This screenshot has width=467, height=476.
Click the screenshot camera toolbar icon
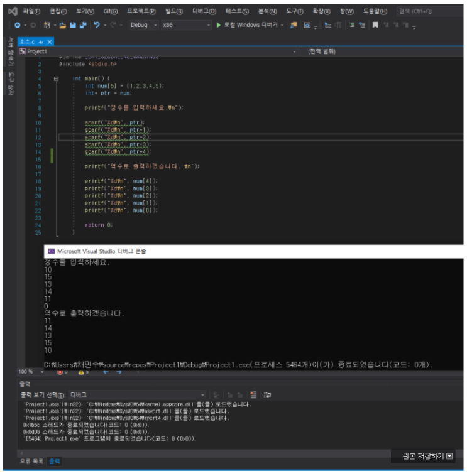tap(307, 25)
